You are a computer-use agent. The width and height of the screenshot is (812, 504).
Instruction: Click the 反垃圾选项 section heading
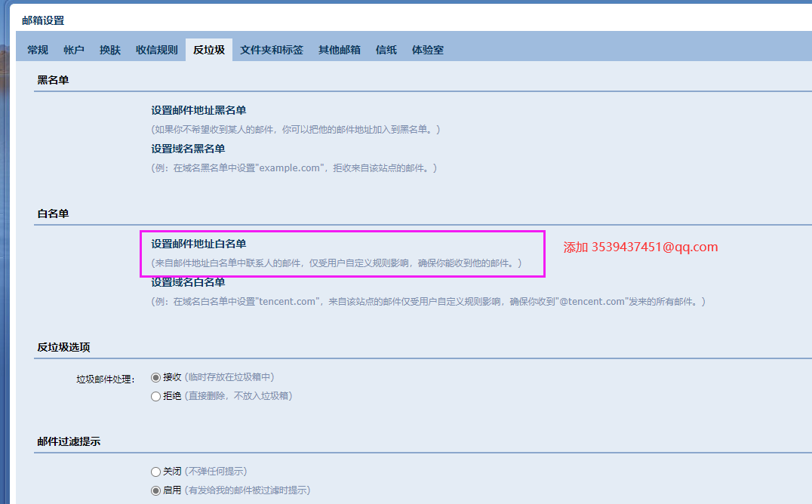63,347
